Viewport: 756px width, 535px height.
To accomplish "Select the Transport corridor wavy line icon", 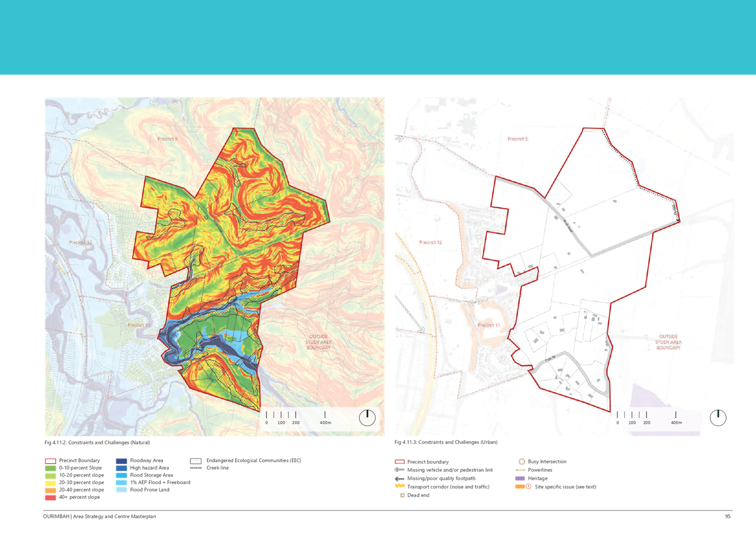I will 400,486.
